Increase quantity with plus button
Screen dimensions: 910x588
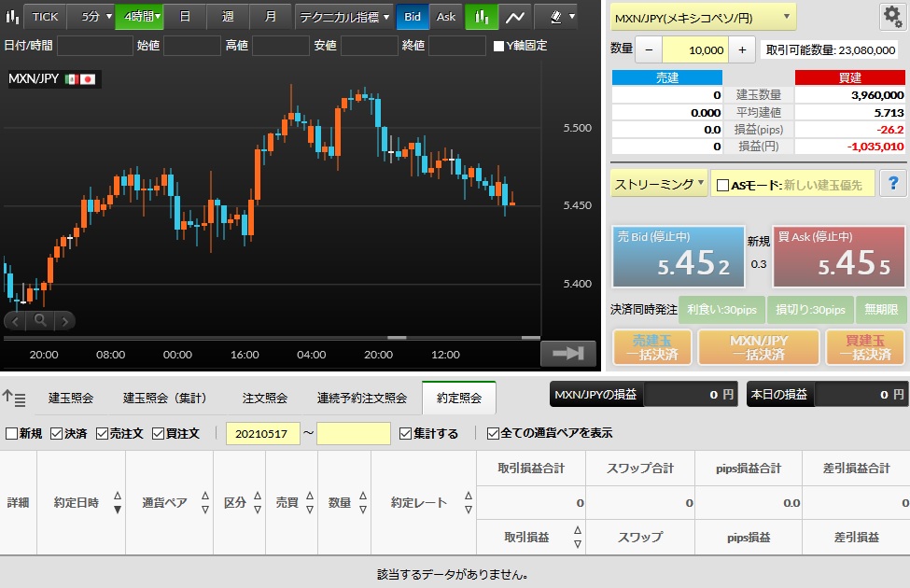742,50
